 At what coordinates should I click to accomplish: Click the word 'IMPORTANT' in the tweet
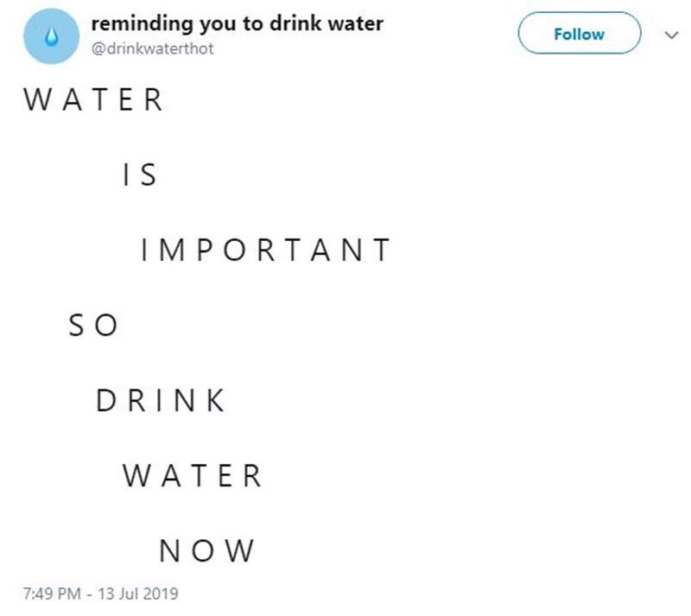pyautogui.click(x=265, y=251)
